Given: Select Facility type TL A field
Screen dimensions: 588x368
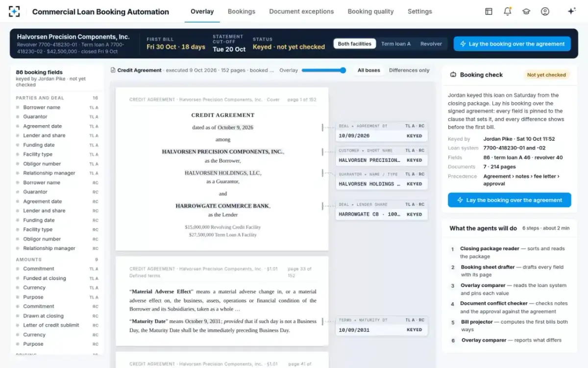Looking at the screenshot, I should [x=57, y=154].
